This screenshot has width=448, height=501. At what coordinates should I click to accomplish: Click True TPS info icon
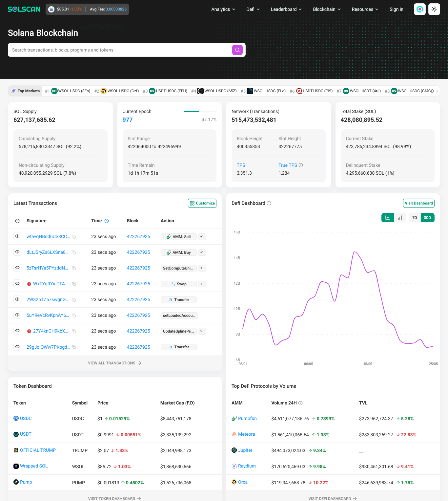301,165
